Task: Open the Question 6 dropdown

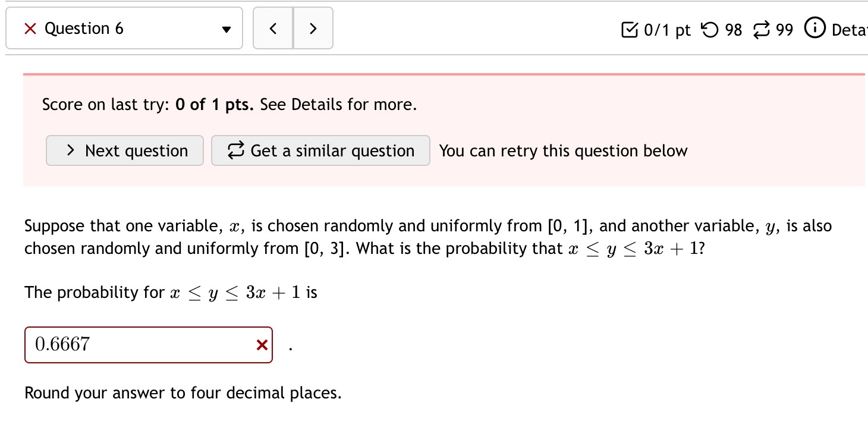Action: click(x=226, y=28)
